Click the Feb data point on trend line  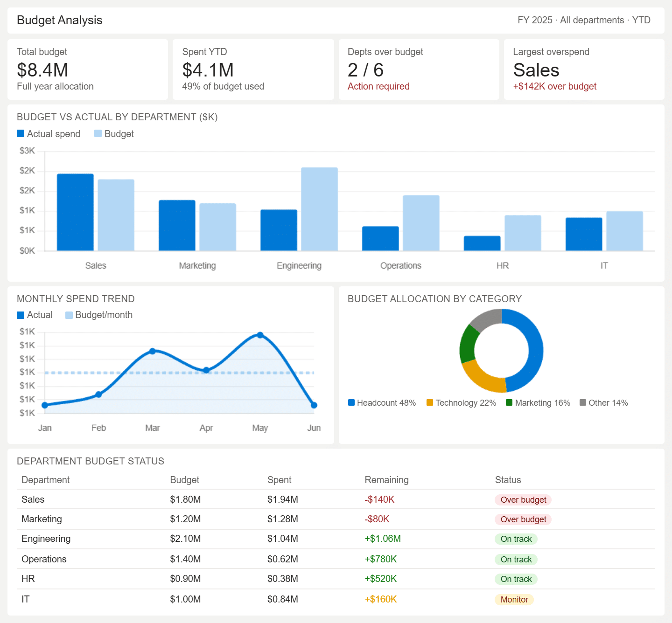(98, 395)
